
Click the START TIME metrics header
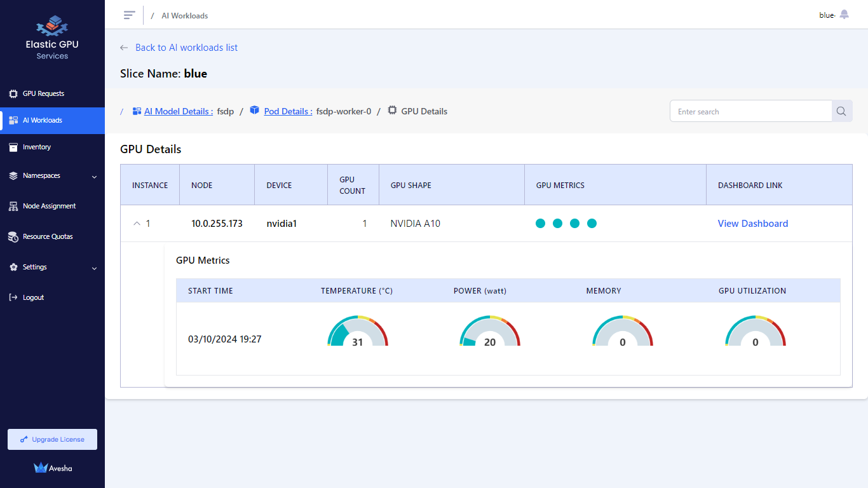click(x=210, y=291)
